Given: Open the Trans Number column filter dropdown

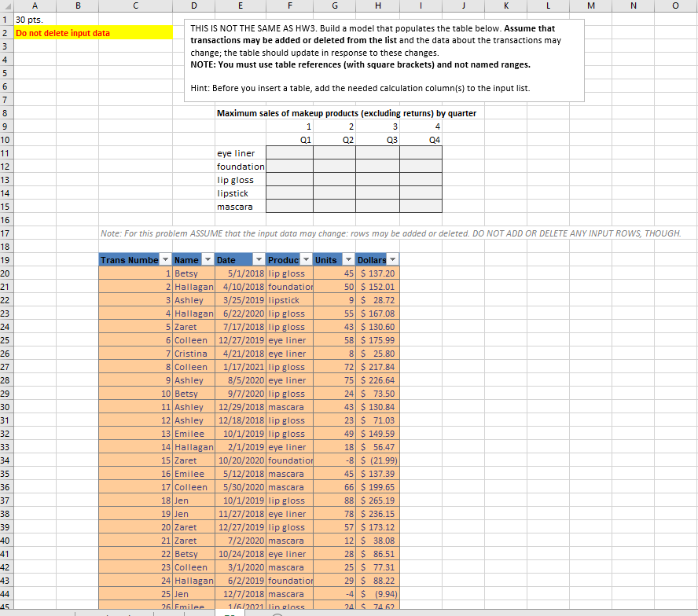Looking at the screenshot, I should tap(165, 259).
